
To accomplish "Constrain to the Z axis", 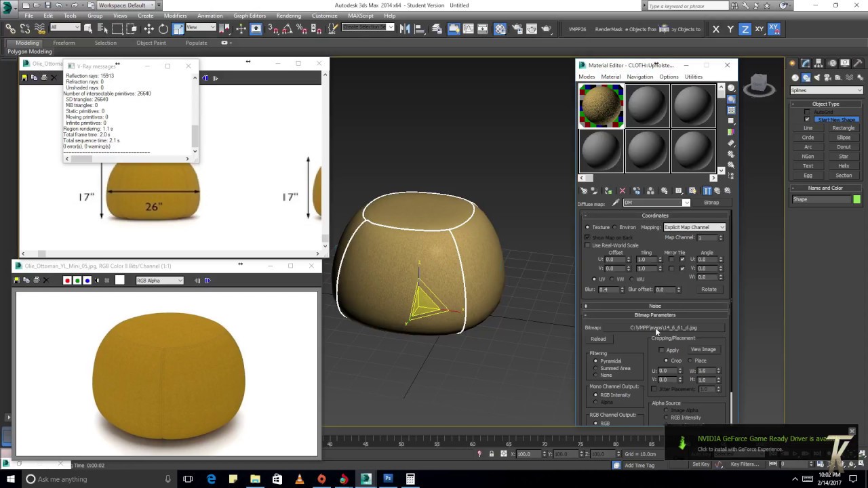I will pos(745,29).
